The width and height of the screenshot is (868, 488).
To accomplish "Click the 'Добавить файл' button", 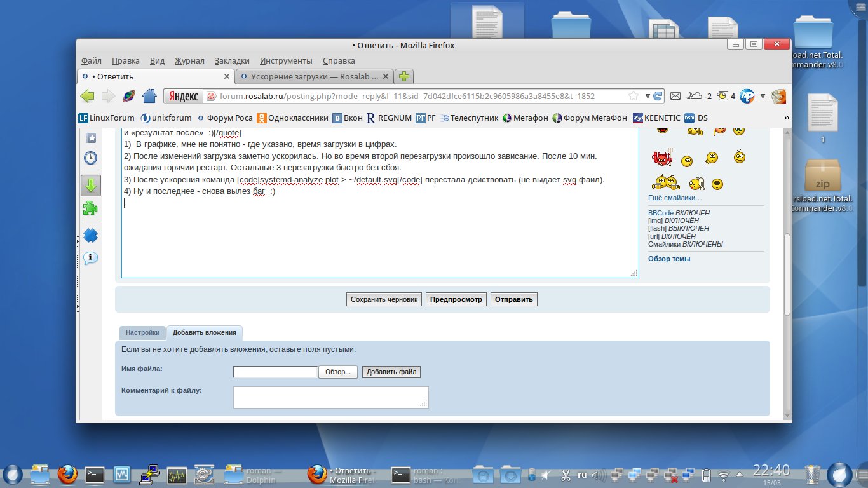I will tap(391, 372).
